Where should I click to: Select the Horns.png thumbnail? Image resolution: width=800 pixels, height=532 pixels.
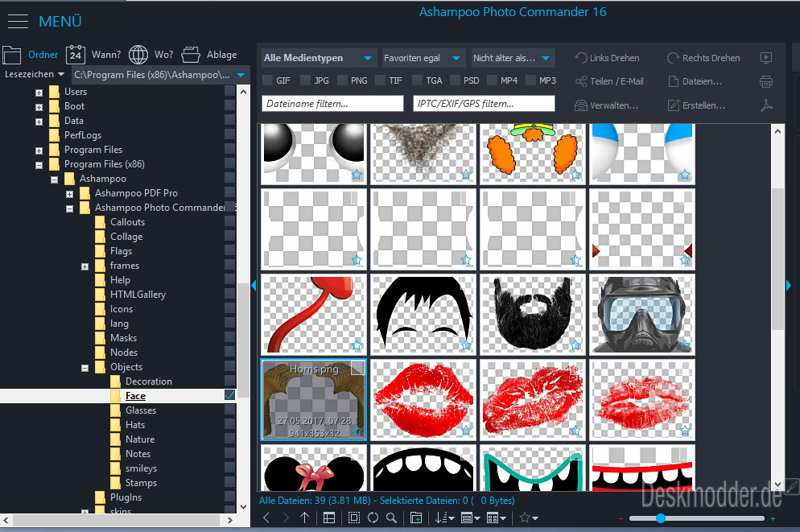point(313,399)
